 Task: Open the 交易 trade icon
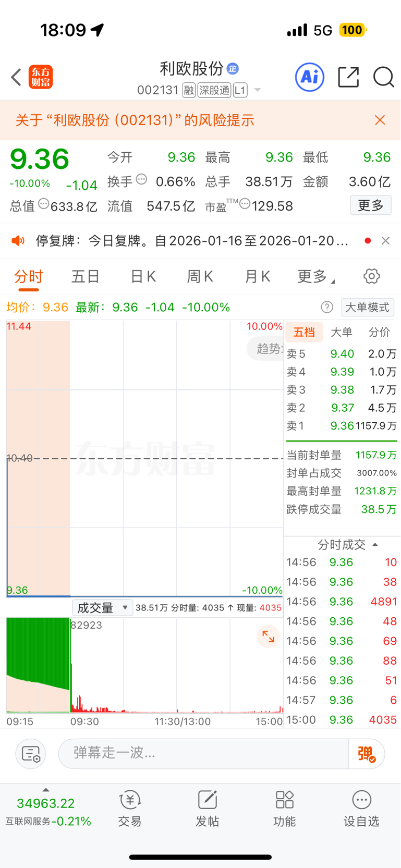click(130, 809)
